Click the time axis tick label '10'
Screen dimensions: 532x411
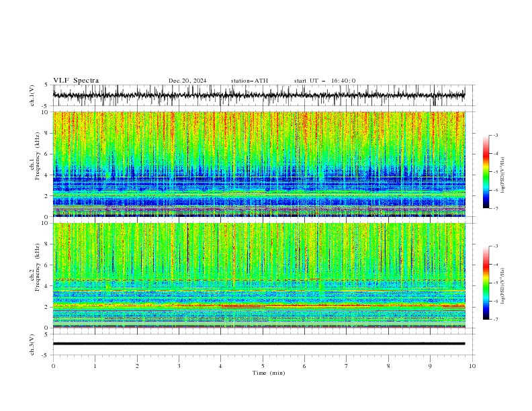[472, 366]
